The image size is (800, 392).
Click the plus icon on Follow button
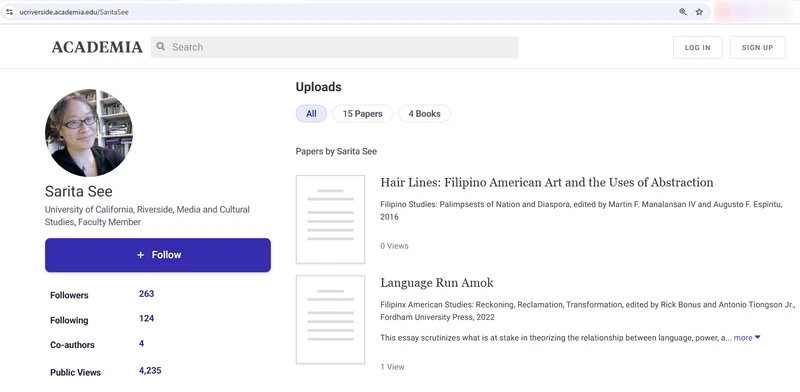[141, 255]
